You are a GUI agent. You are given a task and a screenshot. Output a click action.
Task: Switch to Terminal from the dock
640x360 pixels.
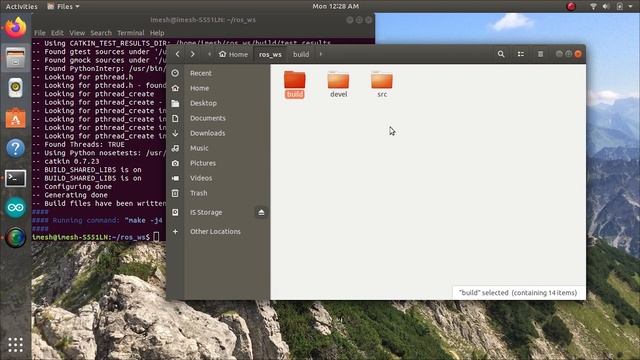[x=16, y=178]
